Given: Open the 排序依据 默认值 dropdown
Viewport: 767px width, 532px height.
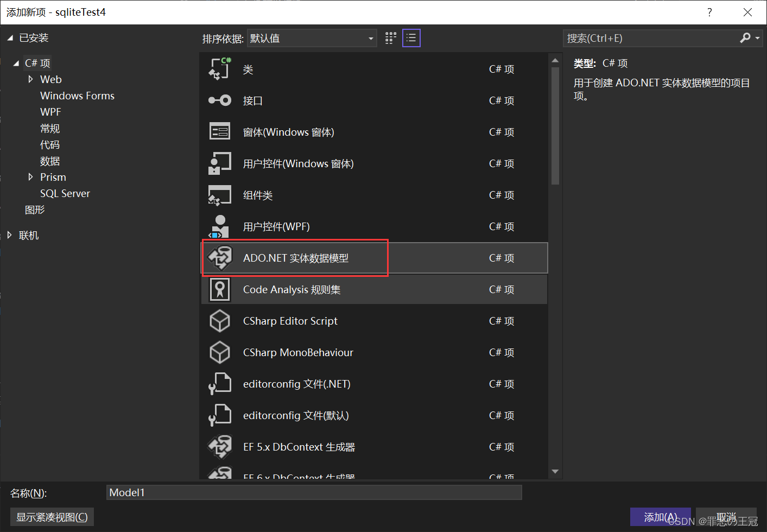Looking at the screenshot, I should click(x=312, y=39).
